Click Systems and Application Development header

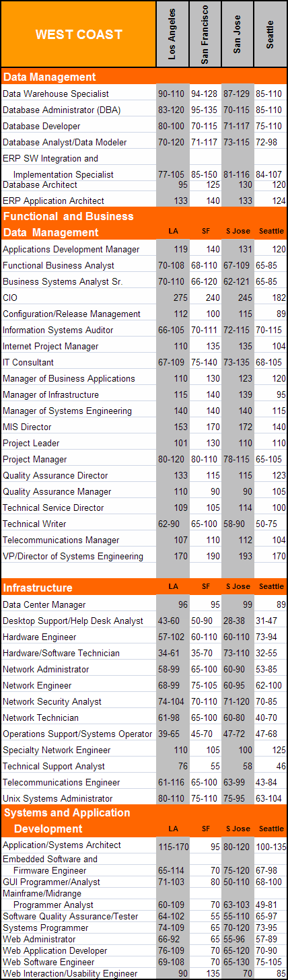[67, 820]
